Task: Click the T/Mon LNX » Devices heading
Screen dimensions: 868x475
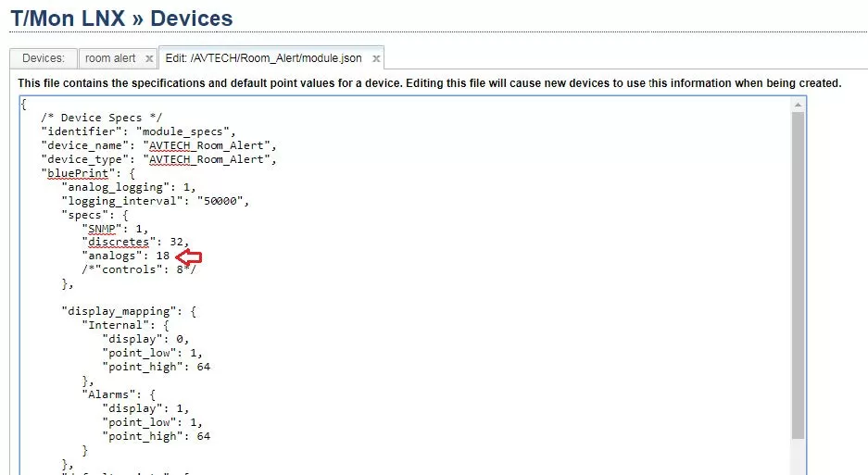Action: (x=121, y=18)
